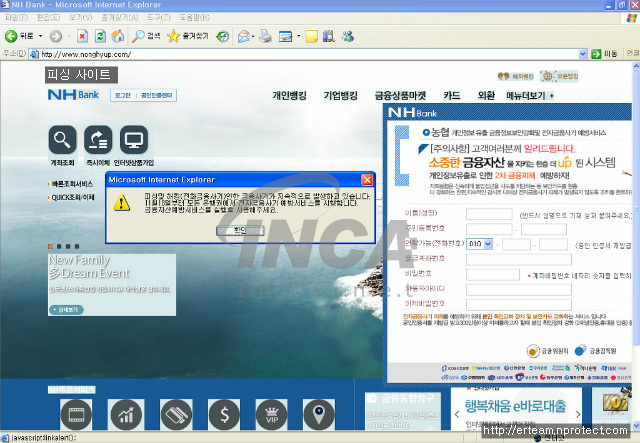The width and height of the screenshot is (640, 443).
Task: Open 개인뱅킹 navigation item
Action: click(x=289, y=96)
